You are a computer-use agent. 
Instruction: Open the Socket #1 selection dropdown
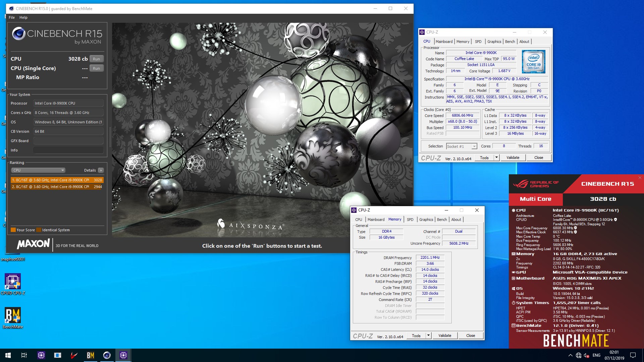click(x=462, y=146)
